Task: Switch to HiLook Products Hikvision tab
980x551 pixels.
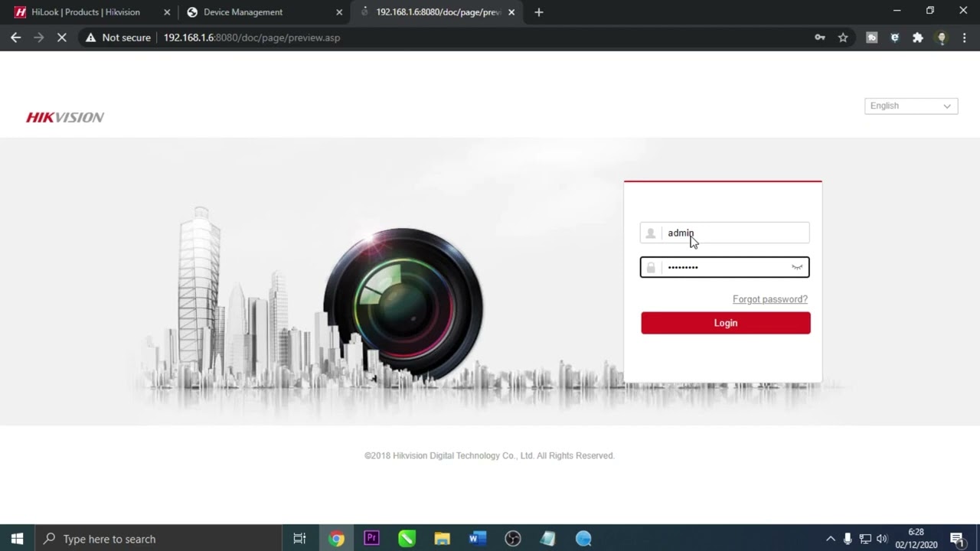Action: 86,12
